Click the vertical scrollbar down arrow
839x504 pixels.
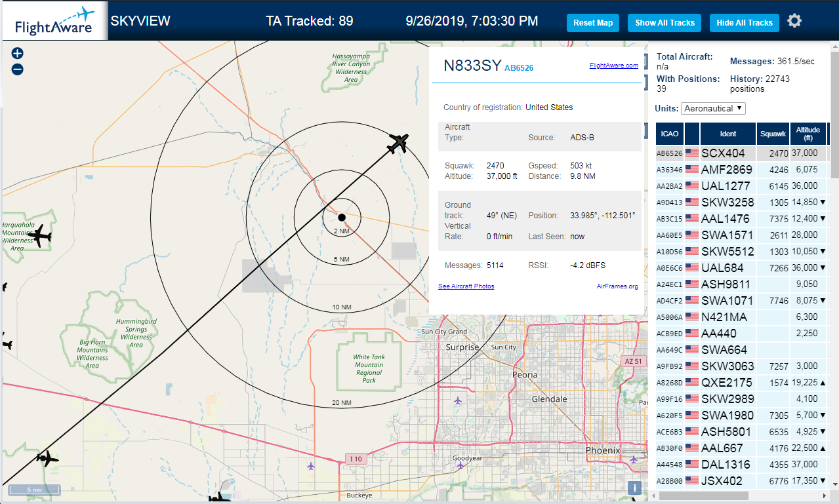click(x=834, y=485)
